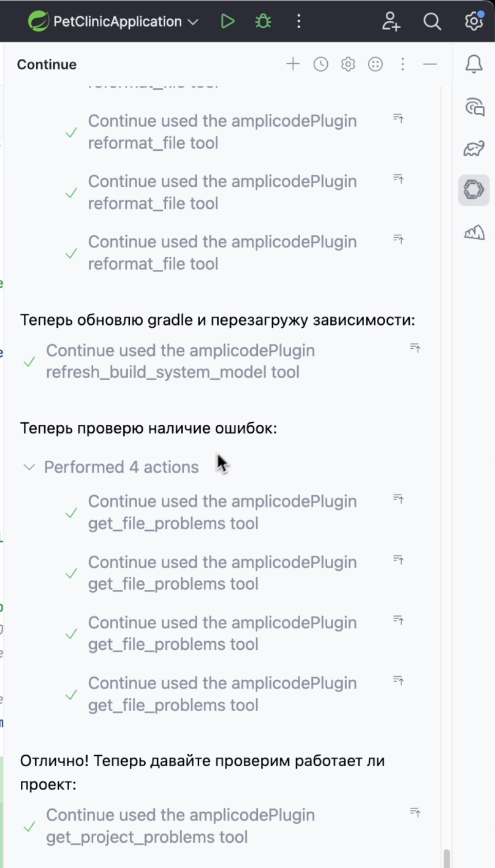495x868 pixels.
Task: Open the Search Everywhere magnifier
Action: pos(433,21)
